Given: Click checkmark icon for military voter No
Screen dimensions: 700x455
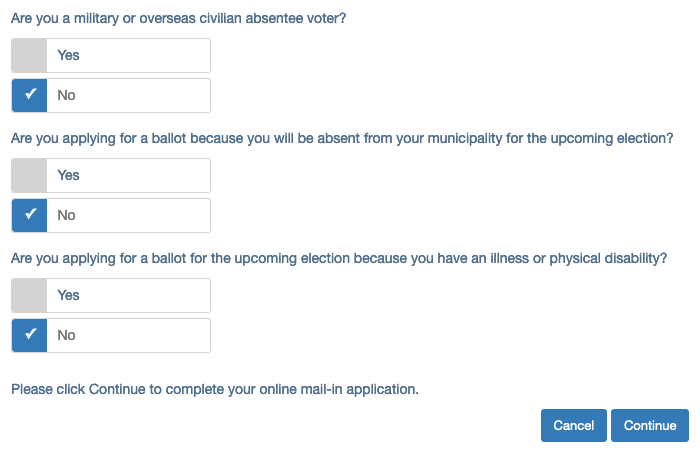Looking at the screenshot, I should pyautogui.click(x=30, y=94).
